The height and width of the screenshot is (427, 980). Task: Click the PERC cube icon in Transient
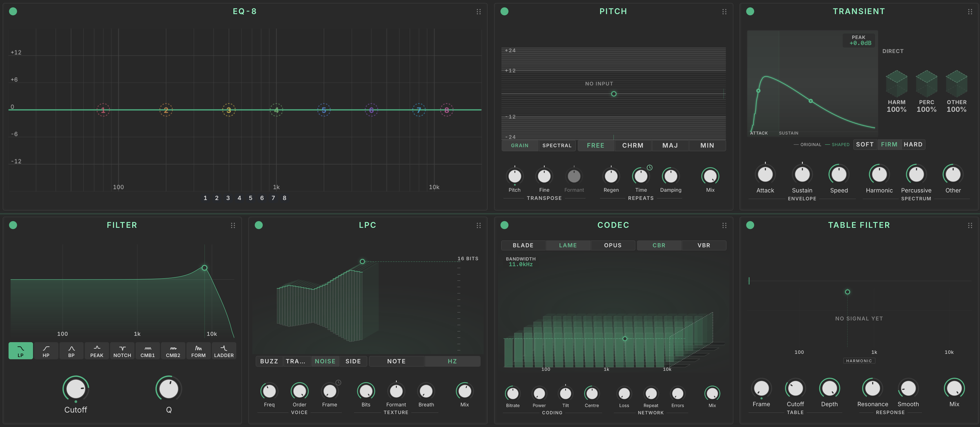coord(926,84)
